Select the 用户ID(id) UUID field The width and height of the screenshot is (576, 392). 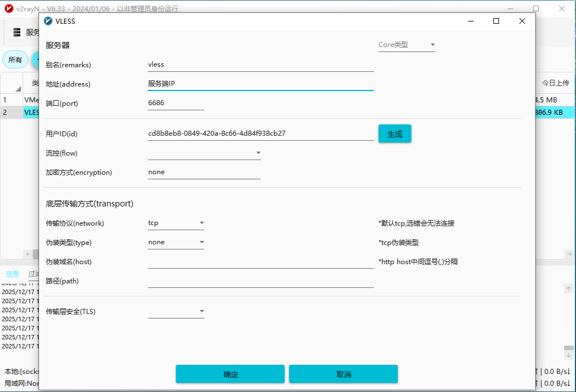[x=261, y=133]
